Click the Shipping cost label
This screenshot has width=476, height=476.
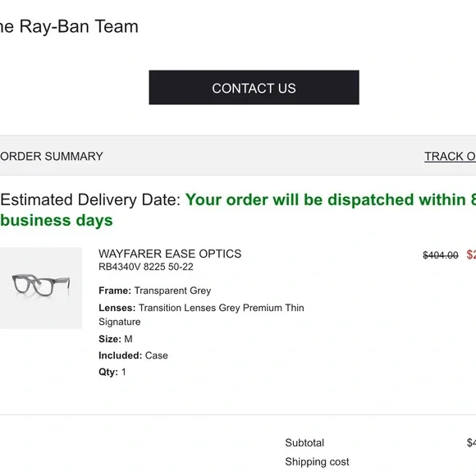click(317, 462)
